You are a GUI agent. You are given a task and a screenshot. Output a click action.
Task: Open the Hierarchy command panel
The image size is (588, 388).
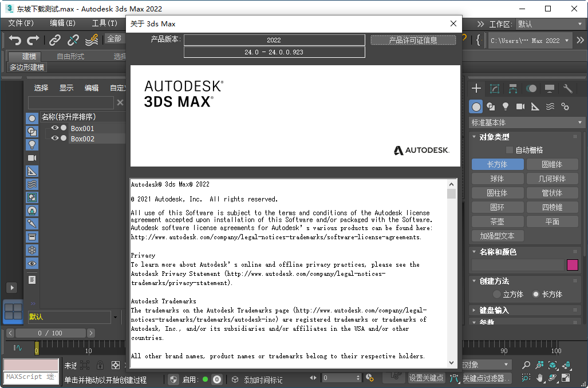click(512, 89)
